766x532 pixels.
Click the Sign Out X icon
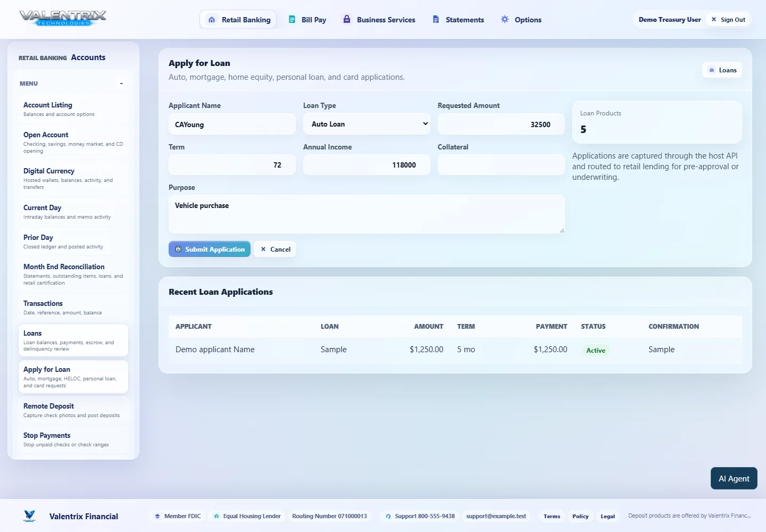pos(714,19)
